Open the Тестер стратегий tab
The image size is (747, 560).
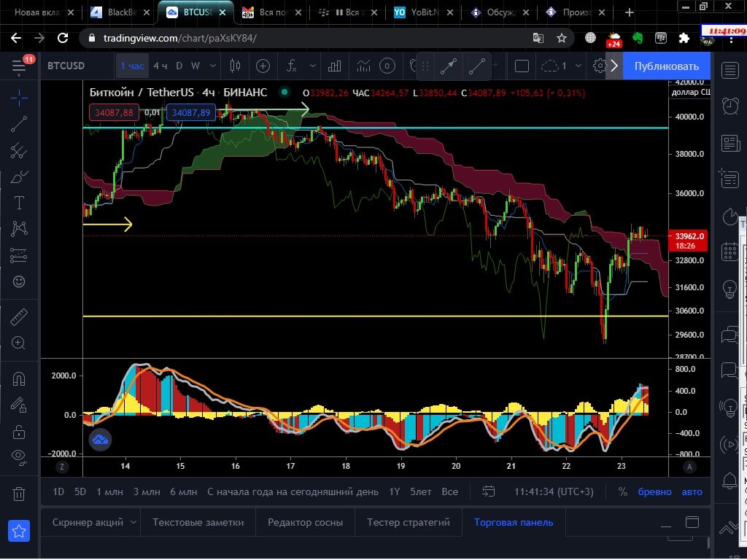(409, 523)
